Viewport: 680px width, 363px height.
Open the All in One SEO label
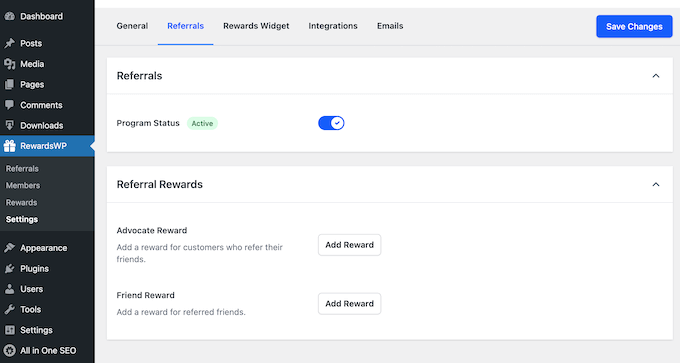click(x=48, y=350)
